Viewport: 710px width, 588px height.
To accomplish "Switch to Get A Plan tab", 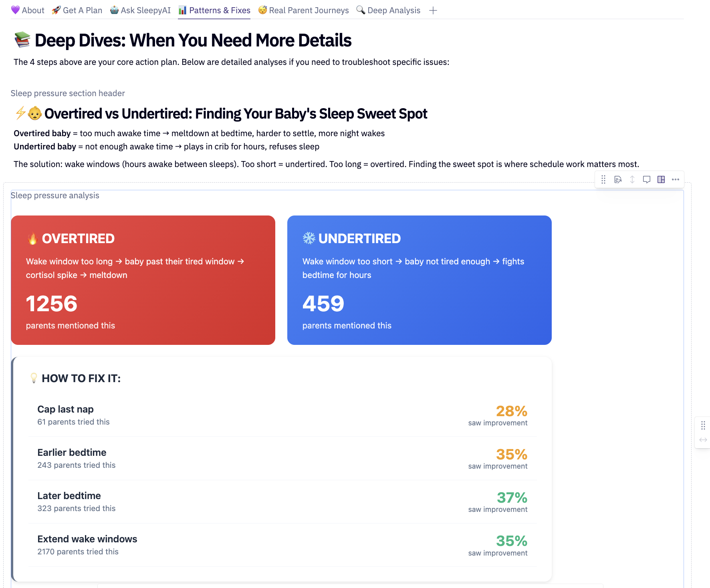I will point(77,10).
